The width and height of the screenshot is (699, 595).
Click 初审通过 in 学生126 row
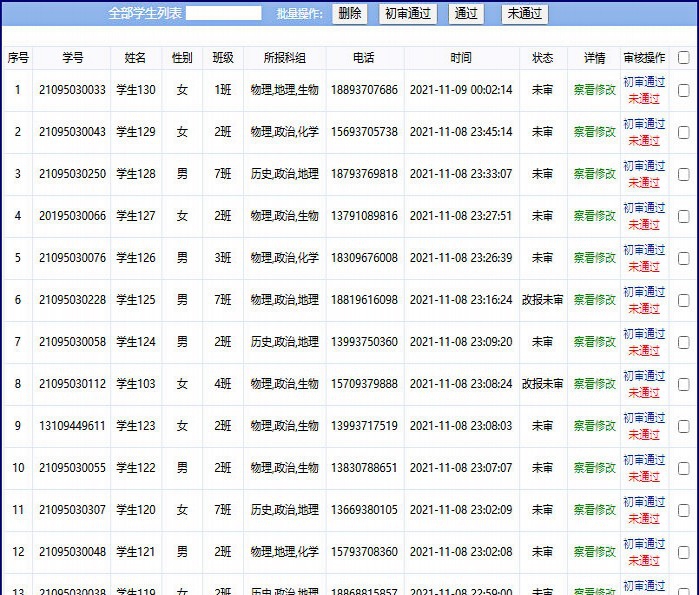644,250
